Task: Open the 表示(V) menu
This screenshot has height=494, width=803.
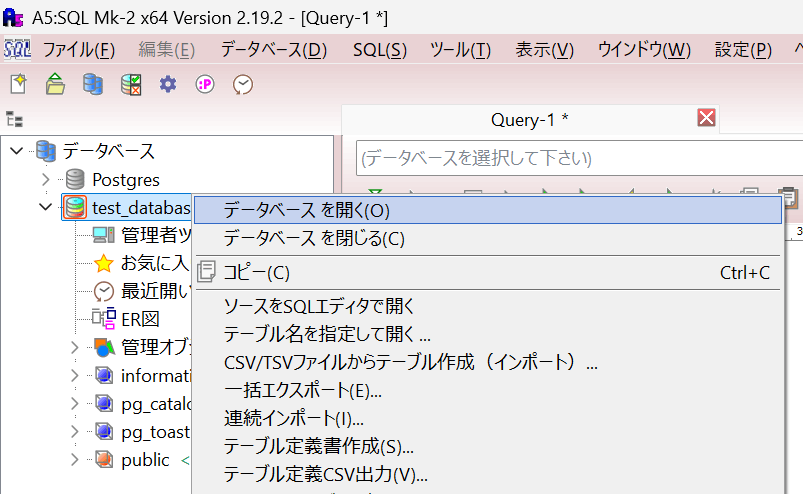Action: coord(544,50)
